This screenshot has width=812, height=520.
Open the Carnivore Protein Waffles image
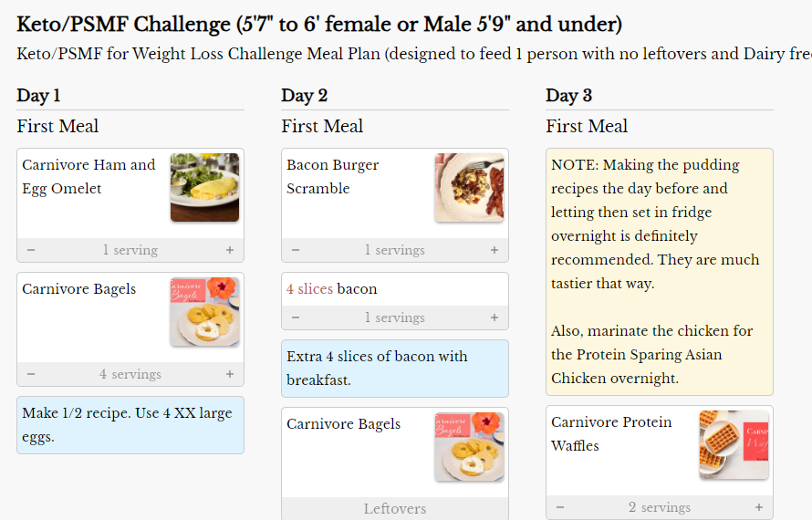pos(734,444)
